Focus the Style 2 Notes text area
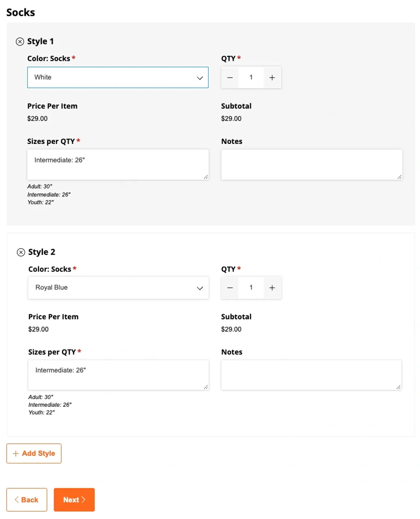 click(311, 375)
